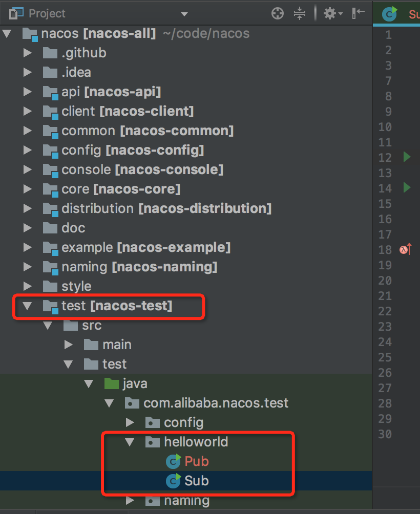The width and height of the screenshot is (420, 514).
Task: Collapse the src folder
Action: pyautogui.click(x=48, y=326)
